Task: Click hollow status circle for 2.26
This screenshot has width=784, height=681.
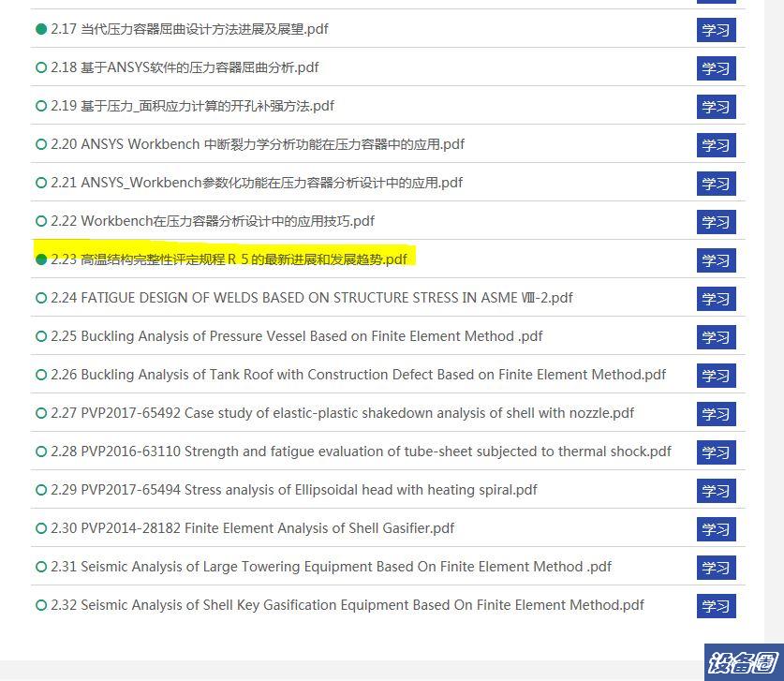Action: point(41,375)
